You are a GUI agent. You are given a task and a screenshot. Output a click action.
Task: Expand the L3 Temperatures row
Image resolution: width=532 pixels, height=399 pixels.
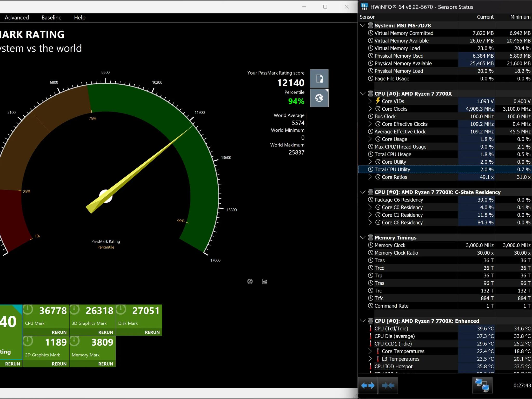click(x=370, y=359)
